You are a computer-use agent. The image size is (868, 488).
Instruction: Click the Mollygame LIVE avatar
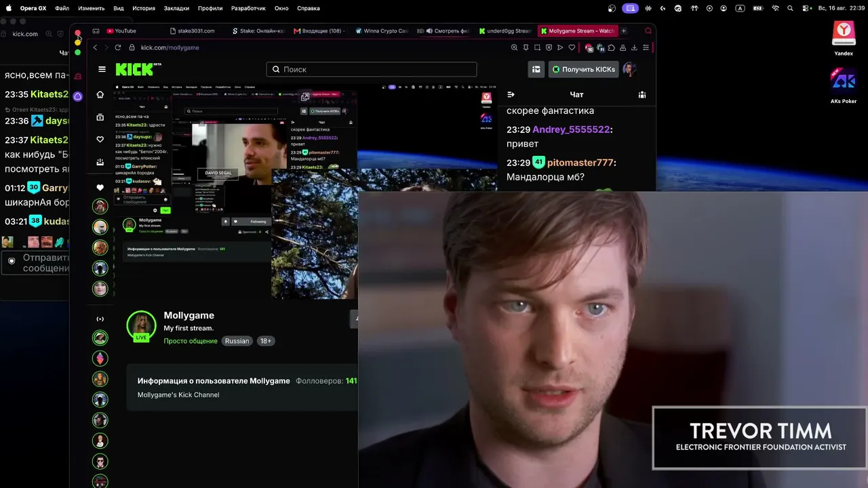coord(141,327)
